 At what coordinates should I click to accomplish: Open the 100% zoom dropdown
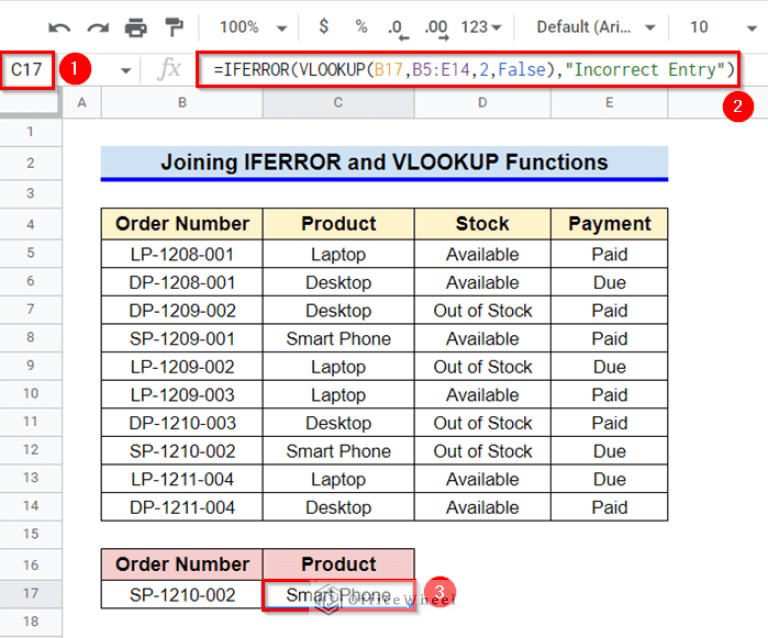tap(253, 27)
